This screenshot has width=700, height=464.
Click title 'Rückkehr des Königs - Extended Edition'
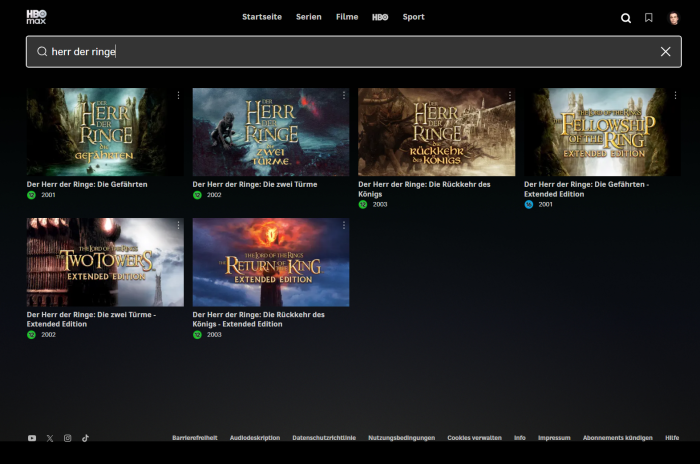[258, 319]
